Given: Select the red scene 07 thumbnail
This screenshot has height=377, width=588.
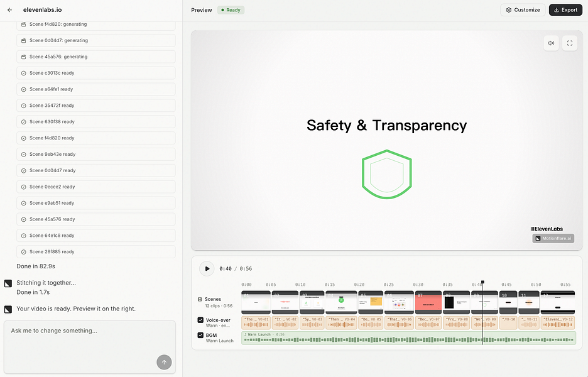Looking at the screenshot, I should [428, 302].
